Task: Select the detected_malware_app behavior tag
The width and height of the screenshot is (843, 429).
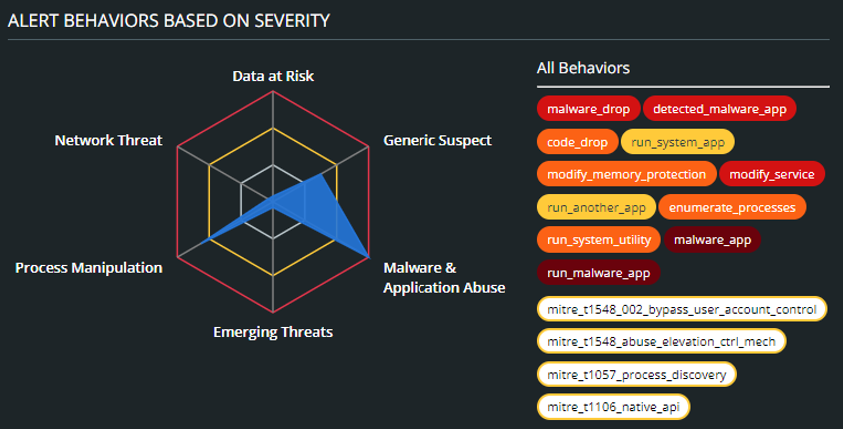Action: pos(719,108)
